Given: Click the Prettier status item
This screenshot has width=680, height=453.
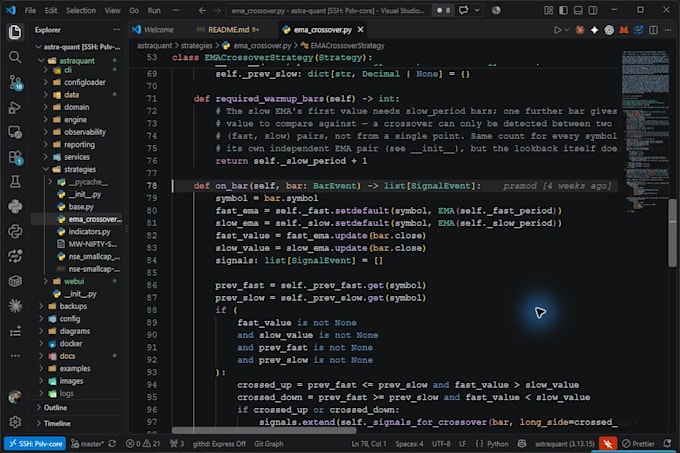Looking at the screenshot, I should click(x=638, y=443).
